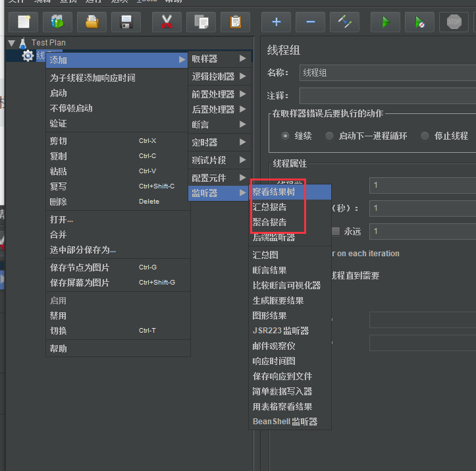Click the 名称 input field
This screenshot has height=471, width=476.
coord(388,73)
